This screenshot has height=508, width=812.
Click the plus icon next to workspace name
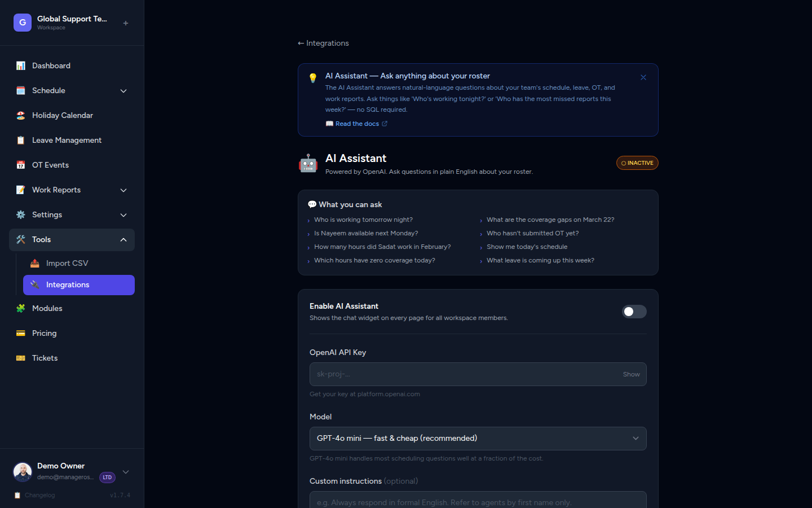(x=125, y=23)
